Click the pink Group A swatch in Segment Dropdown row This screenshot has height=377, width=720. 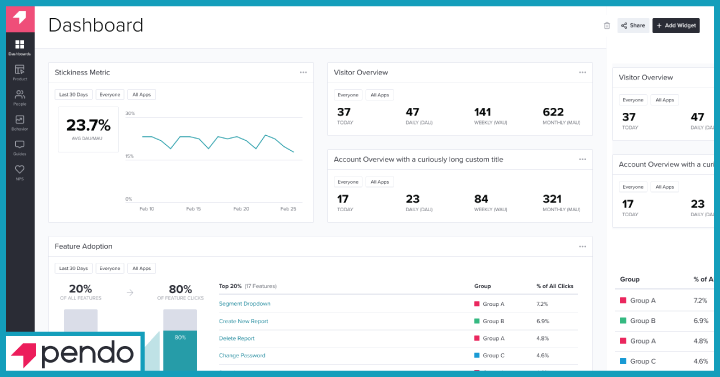(x=477, y=304)
